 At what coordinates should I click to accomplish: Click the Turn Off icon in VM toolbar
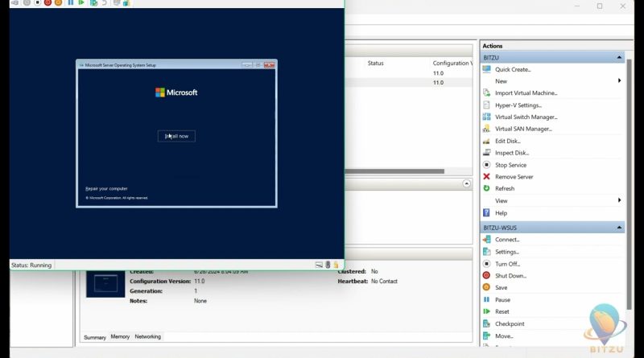37,2
